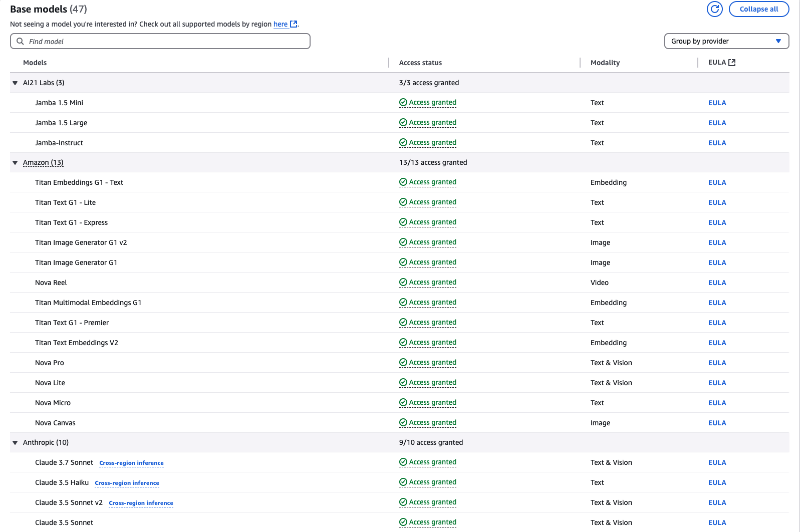This screenshot has height=532, width=806.
Task: Click Access granted status for Titan Text G1 - Premier
Action: [x=428, y=322]
